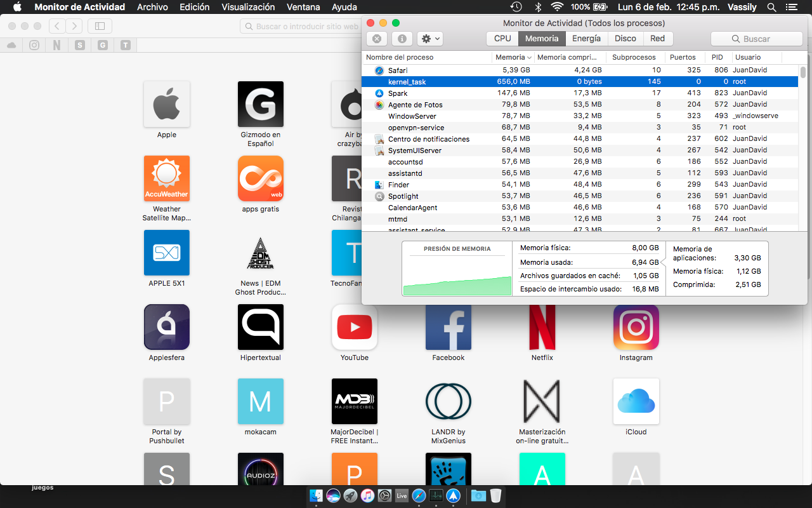Screen dimensions: 812x508
Task: Open the Instagram pinned tab in Safari
Action: (x=34, y=45)
